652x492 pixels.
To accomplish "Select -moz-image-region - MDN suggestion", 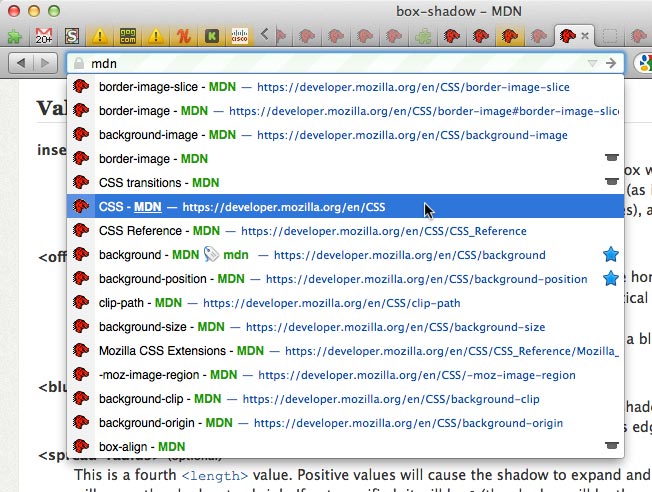I will coord(346,375).
